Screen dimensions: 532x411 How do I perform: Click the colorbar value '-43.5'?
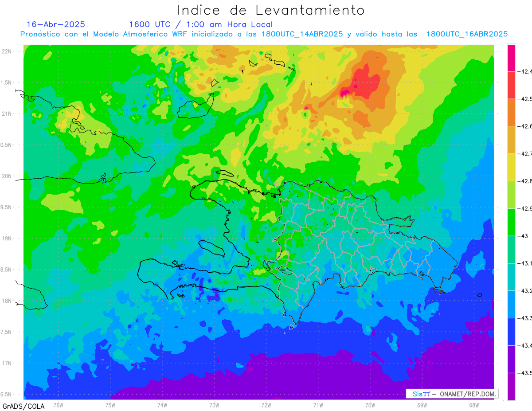[x=525, y=373]
